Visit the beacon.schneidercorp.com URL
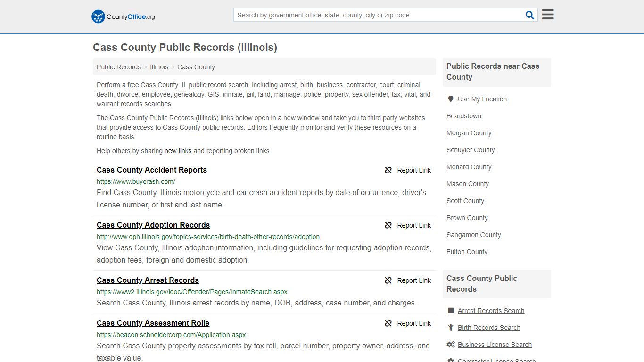The image size is (644, 362). coord(171,335)
